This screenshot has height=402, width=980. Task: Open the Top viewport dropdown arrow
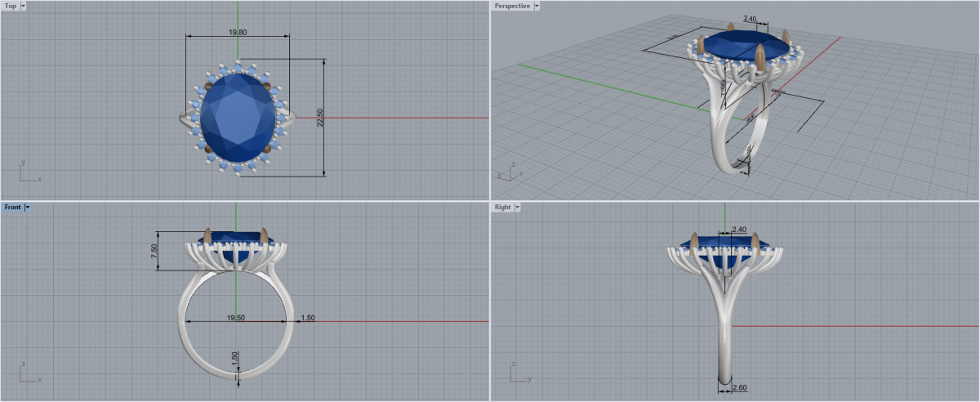click(23, 6)
